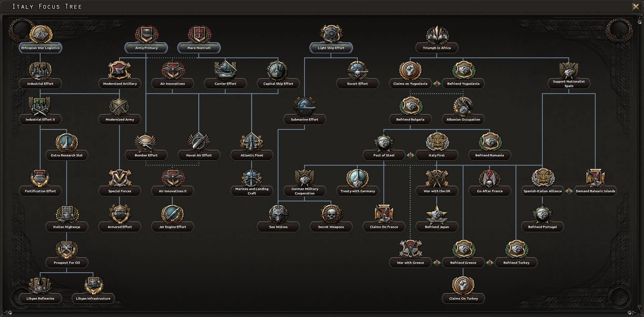The width and height of the screenshot is (644, 317).
Task: Click the Italy First eagle icon
Action: [437, 142]
